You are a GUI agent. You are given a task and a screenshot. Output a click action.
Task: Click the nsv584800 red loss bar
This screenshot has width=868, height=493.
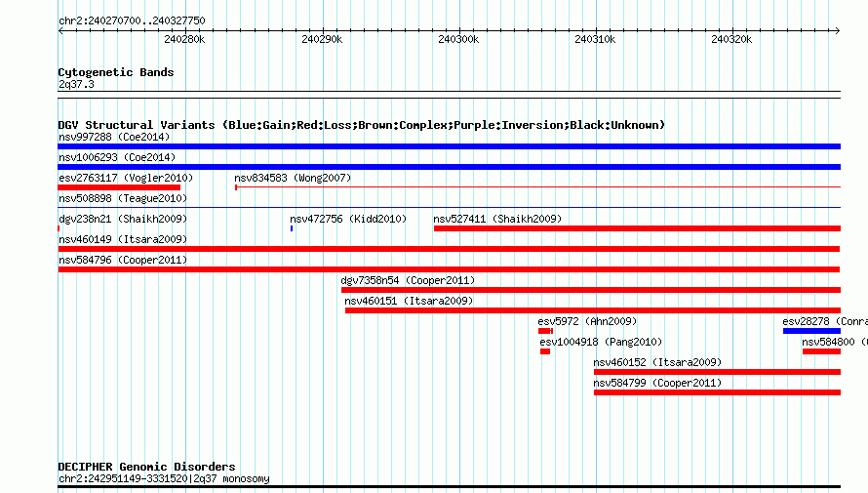821,351
